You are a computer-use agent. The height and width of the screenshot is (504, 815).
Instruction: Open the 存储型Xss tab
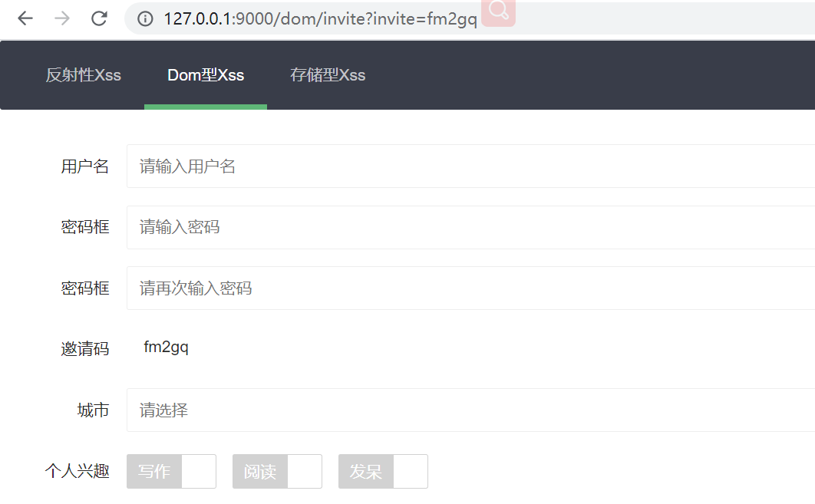coord(328,75)
